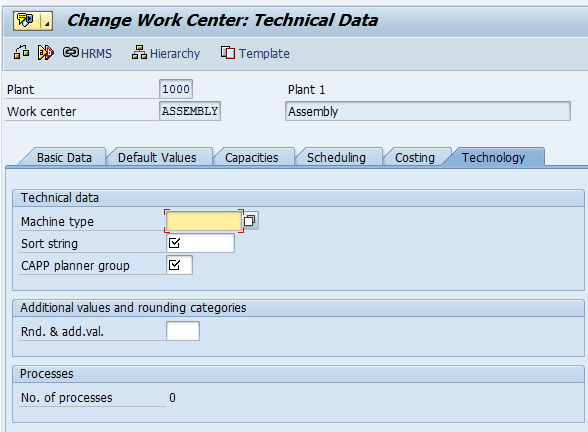Click the red arrow icon in the toolbar
The image size is (588, 432).
click(45, 52)
